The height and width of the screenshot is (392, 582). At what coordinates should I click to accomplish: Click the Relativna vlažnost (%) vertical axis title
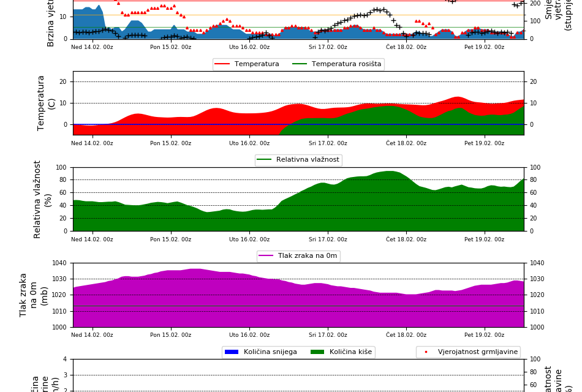(42, 199)
